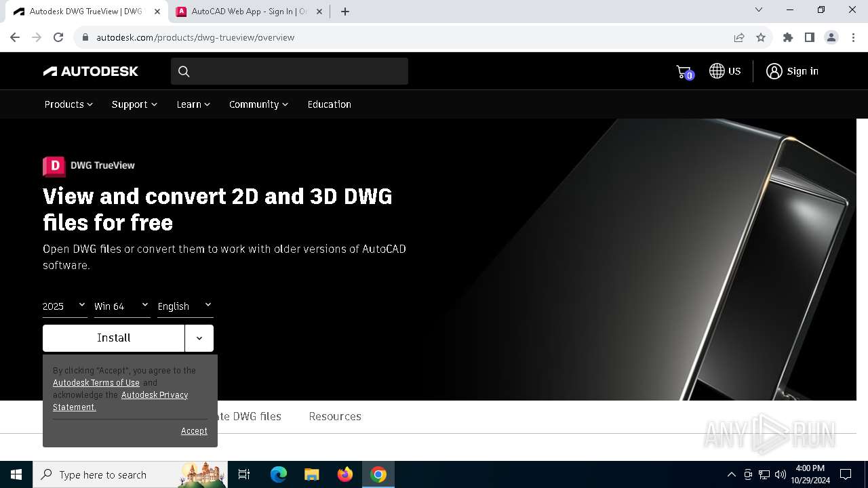Open a new browser tab
Image resolution: width=868 pixels, height=488 pixels.
(x=345, y=12)
